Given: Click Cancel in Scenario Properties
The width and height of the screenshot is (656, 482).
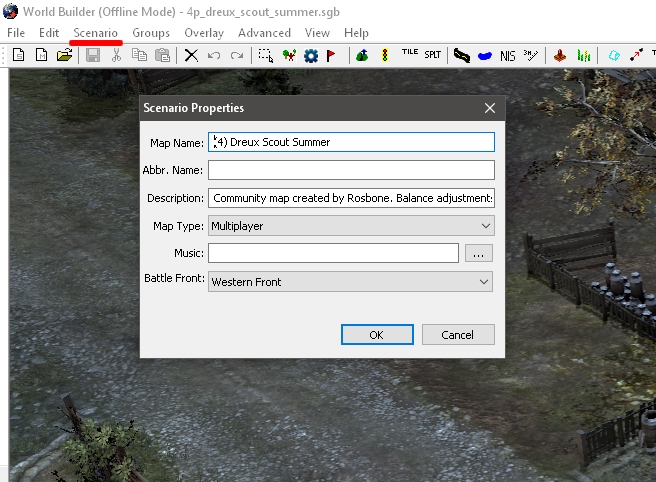Looking at the screenshot, I should point(458,335).
